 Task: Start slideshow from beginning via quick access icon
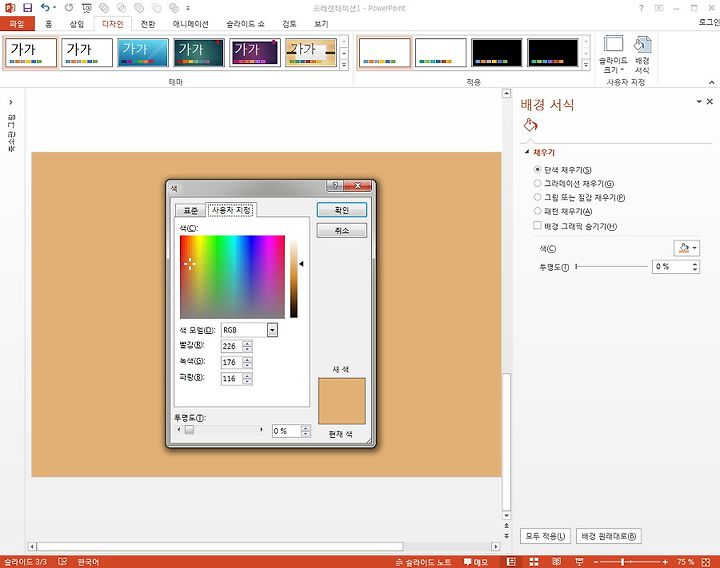(x=86, y=8)
